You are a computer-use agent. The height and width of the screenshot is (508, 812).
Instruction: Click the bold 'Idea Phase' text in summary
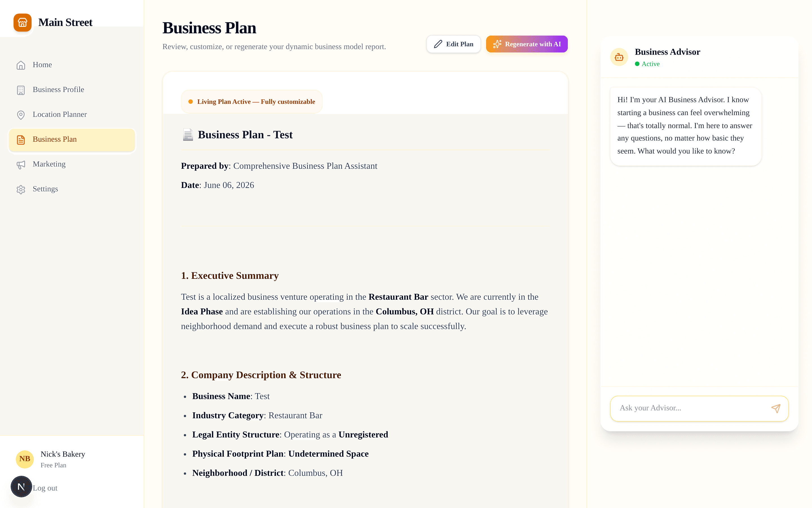[202, 312]
